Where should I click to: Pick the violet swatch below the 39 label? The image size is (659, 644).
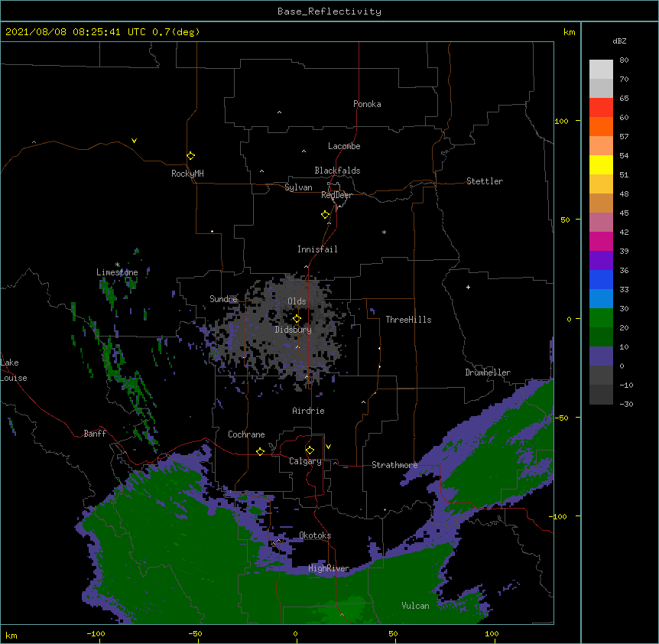tap(601, 260)
